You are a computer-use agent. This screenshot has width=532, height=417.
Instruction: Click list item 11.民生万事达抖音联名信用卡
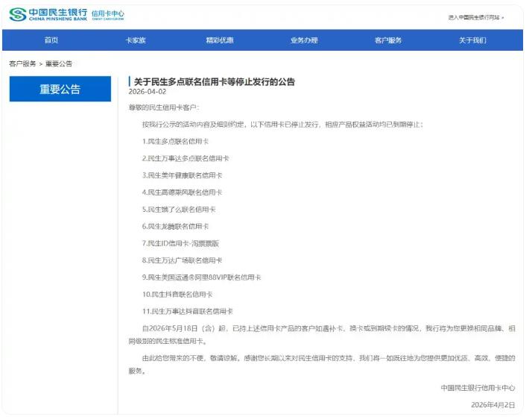tap(187, 311)
